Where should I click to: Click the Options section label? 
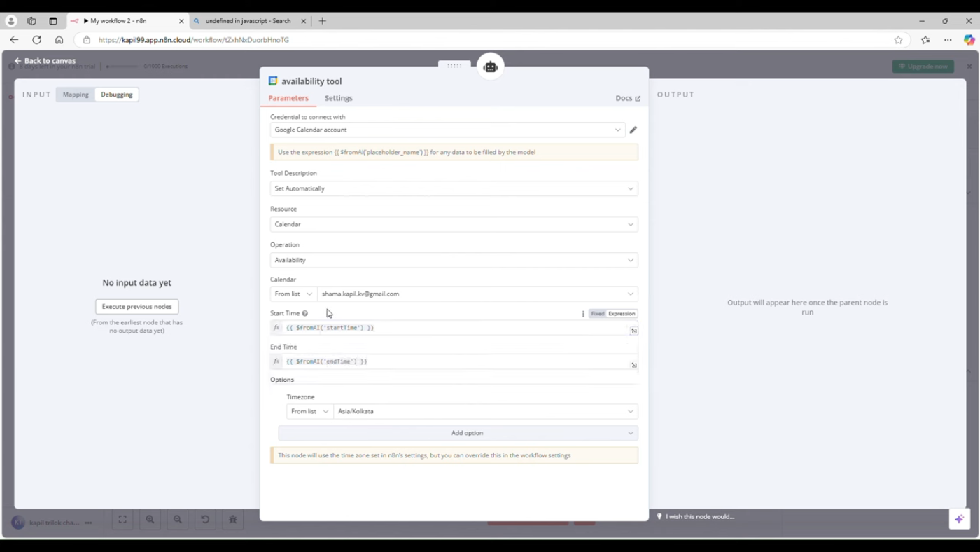282,380
